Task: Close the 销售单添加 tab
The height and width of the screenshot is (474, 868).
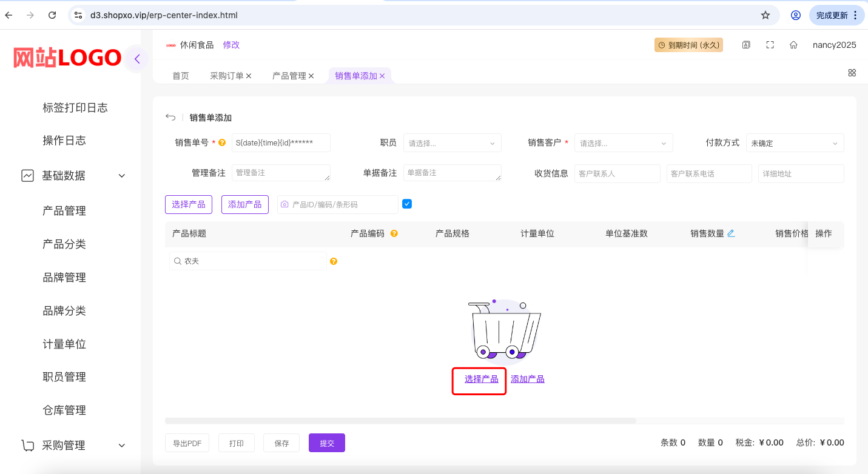Action: (x=382, y=76)
